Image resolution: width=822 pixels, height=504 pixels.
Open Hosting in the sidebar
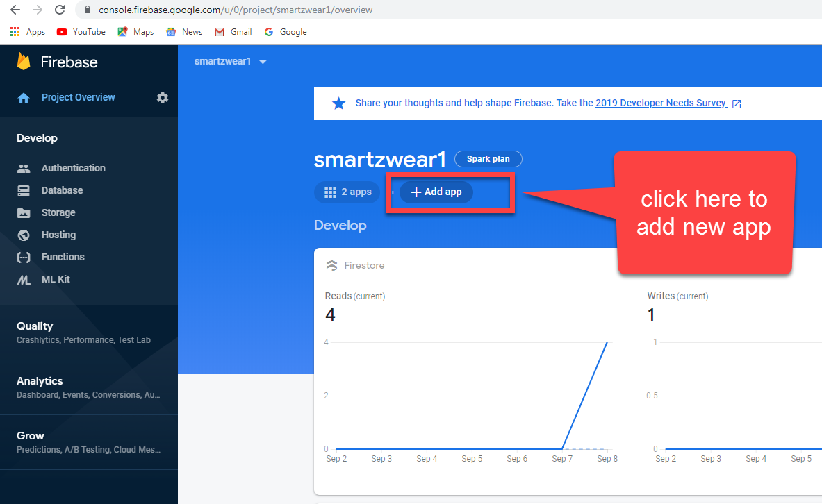tap(58, 235)
